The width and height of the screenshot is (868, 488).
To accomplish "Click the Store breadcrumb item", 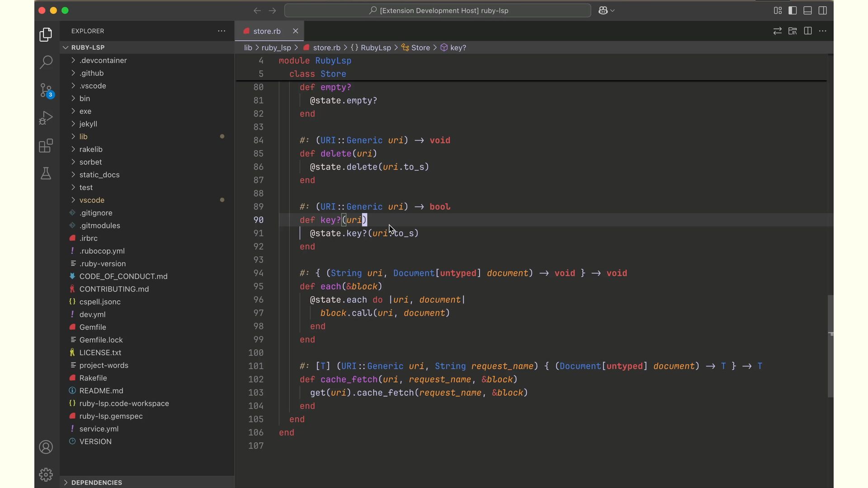I will click(x=420, y=48).
